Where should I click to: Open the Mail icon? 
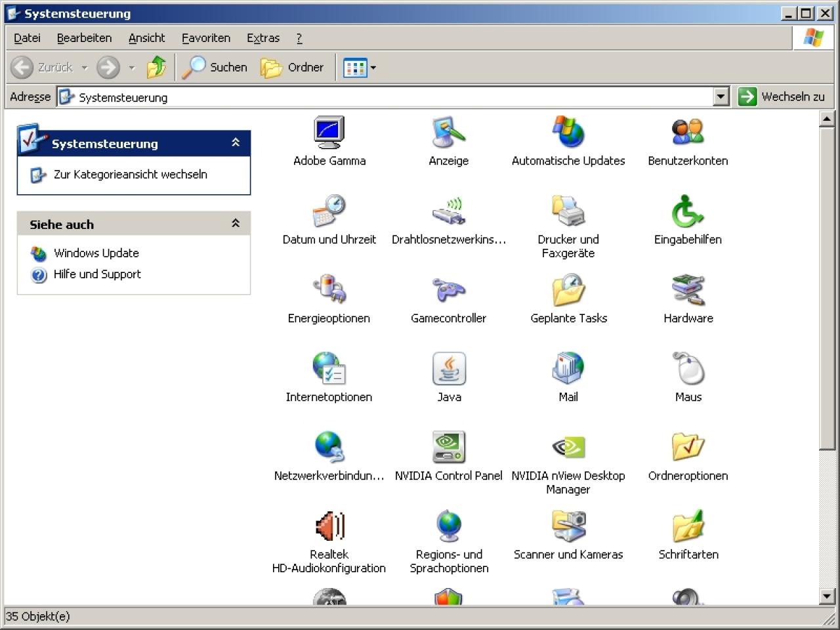pos(568,369)
